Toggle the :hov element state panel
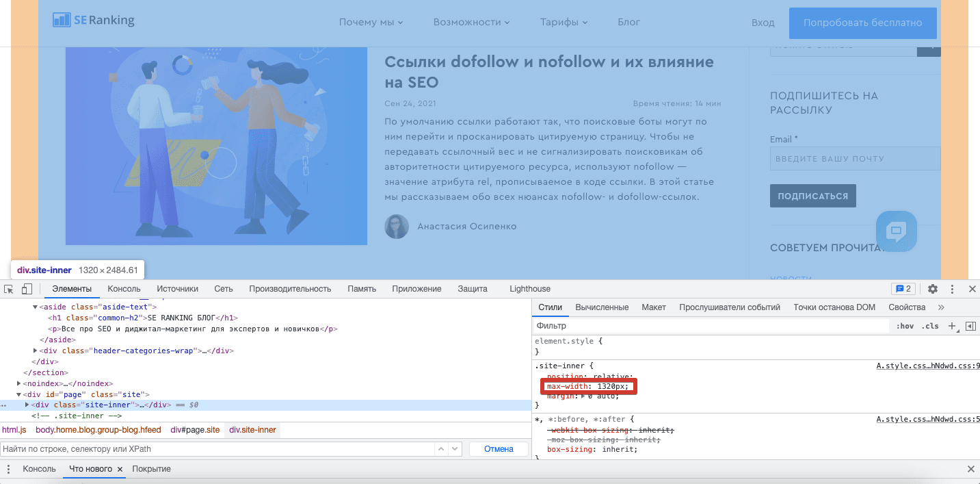The width and height of the screenshot is (980, 484). (x=905, y=327)
